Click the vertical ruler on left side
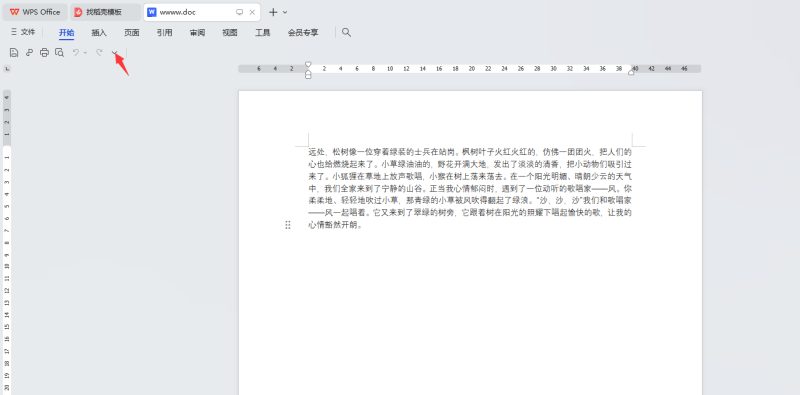This screenshot has width=800, height=395. [7, 242]
